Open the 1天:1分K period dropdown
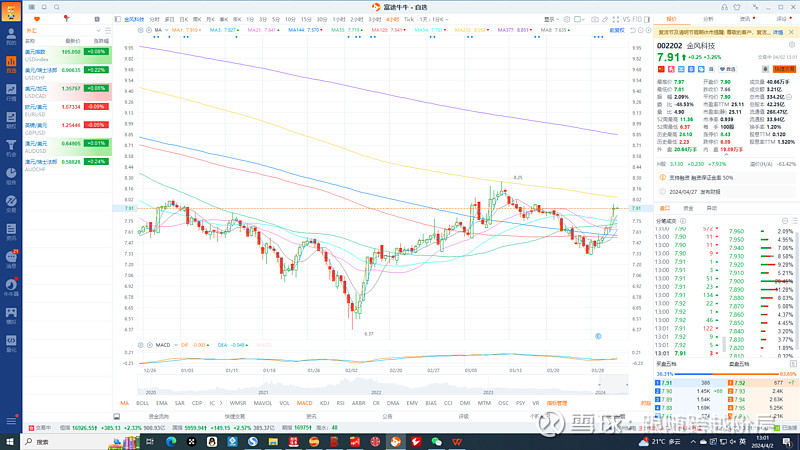800x450 pixels. coord(434,19)
